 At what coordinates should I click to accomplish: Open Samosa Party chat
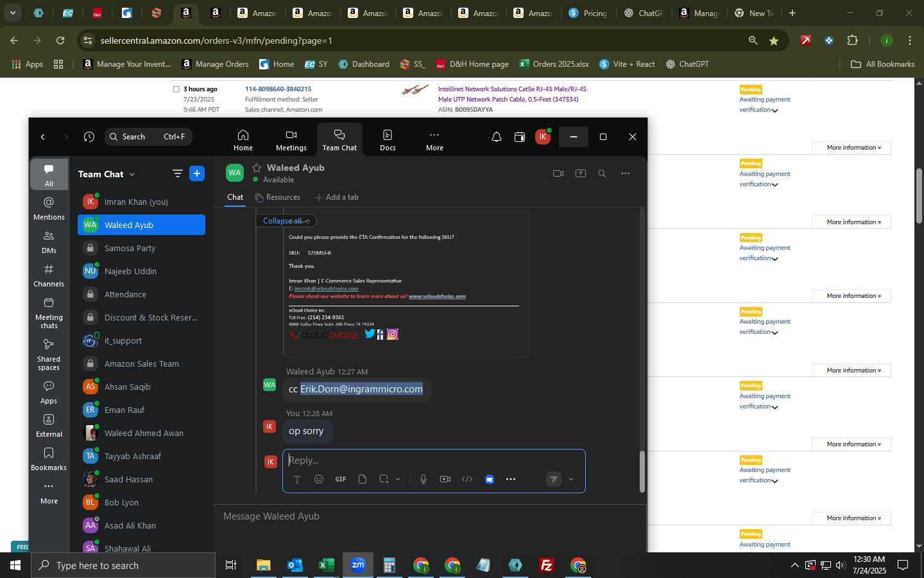coord(141,248)
